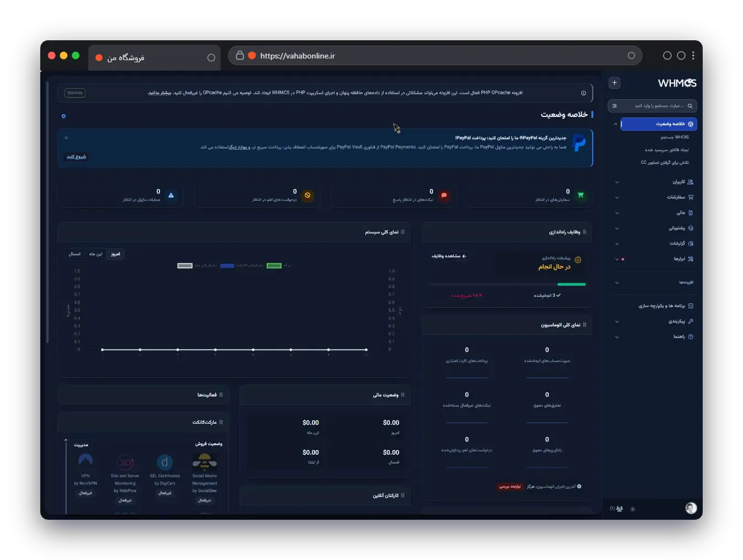
Task: Click مدیریت button in MarketConnect panel
Action: click(x=81, y=445)
